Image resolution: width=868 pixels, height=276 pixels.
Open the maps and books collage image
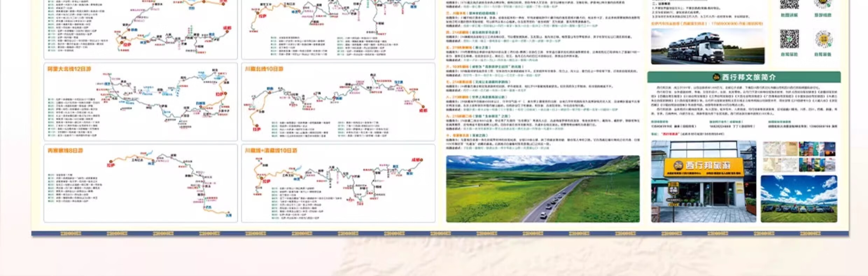coord(799,157)
